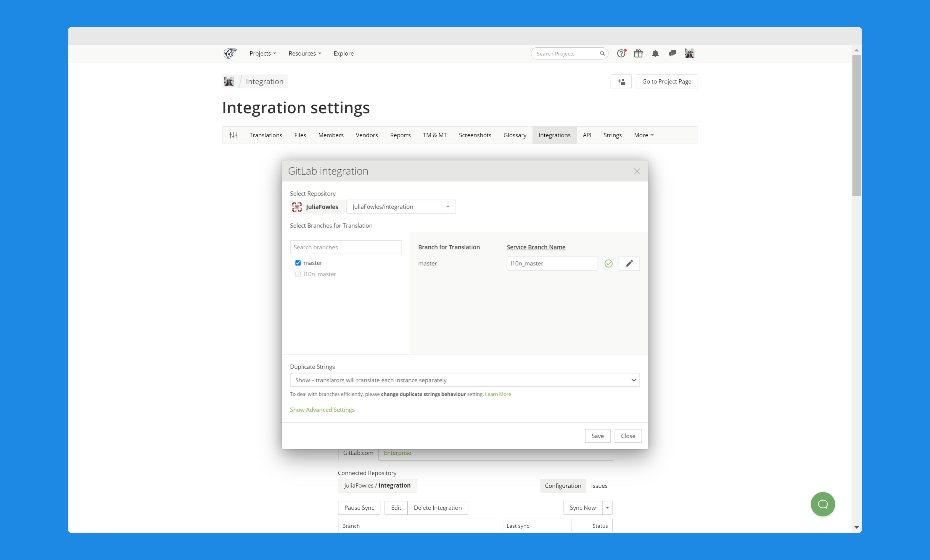930x560 pixels.
Task: Open the Enterprise tab
Action: pos(397,453)
